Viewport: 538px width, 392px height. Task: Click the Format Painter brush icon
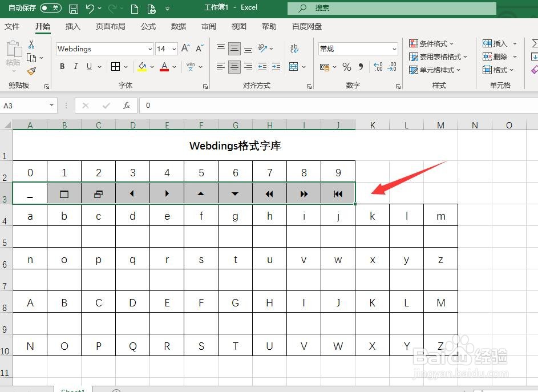point(31,71)
